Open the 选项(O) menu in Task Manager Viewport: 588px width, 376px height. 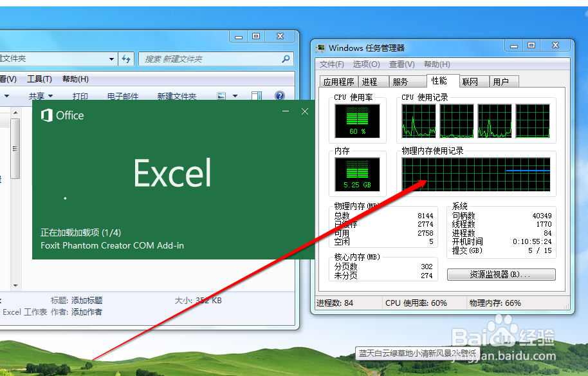tap(367, 64)
